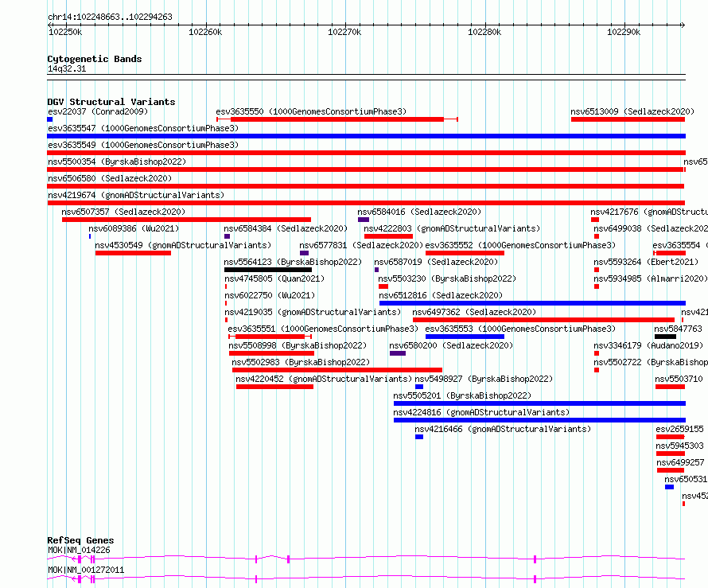
Task: Click nsv4220452 (gnomADStructuralVariants) label
Action: [324, 379]
